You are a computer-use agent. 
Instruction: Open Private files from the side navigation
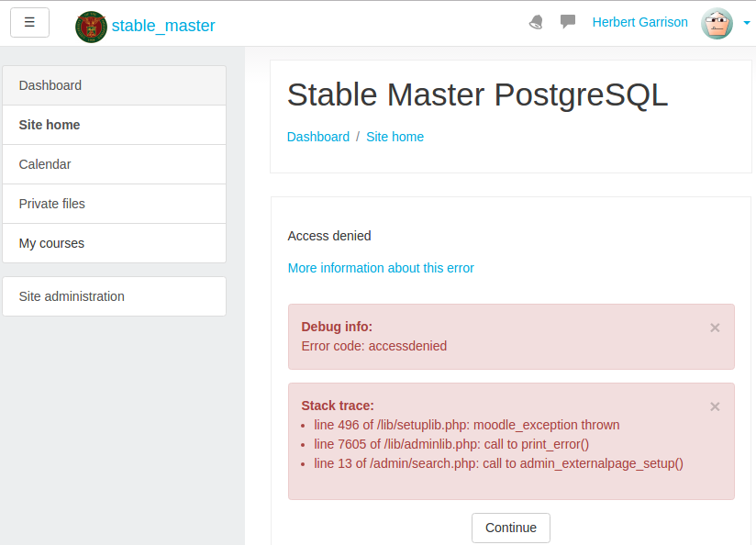coord(115,204)
